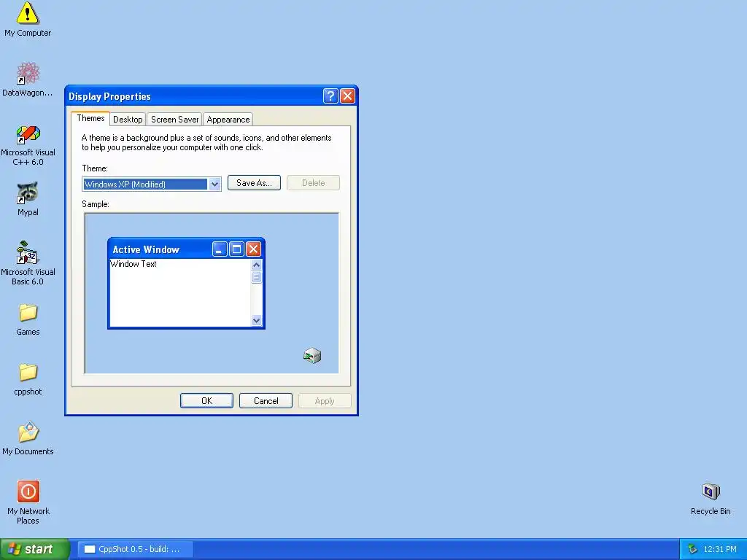Select the Recycle Bin icon

(711, 499)
